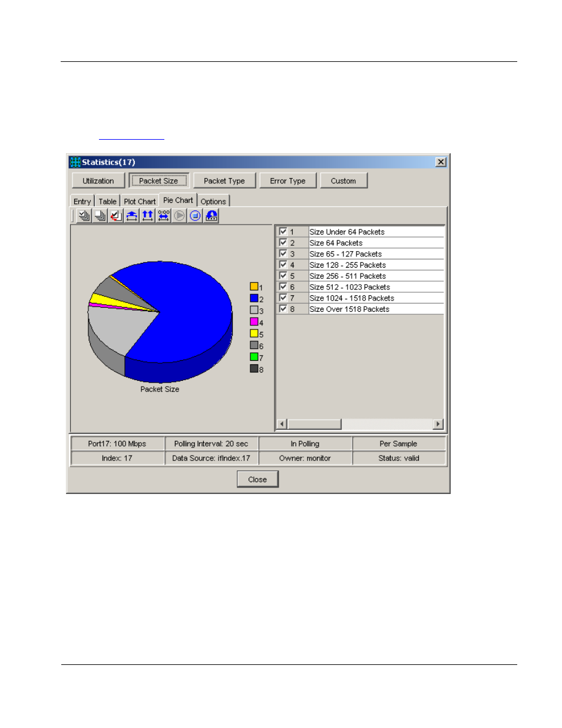
Task: Click the Packet Type button
Action: click(224, 180)
